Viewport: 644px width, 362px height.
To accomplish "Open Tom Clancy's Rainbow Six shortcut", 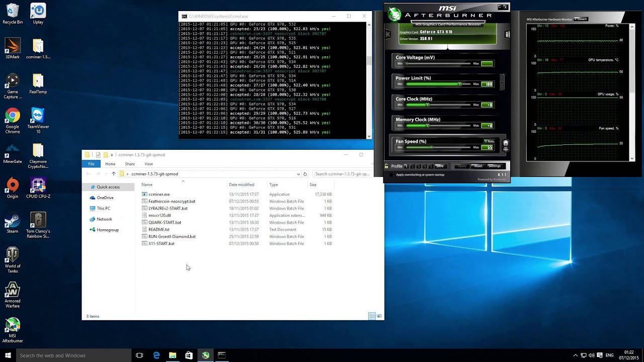I will point(38,225).
